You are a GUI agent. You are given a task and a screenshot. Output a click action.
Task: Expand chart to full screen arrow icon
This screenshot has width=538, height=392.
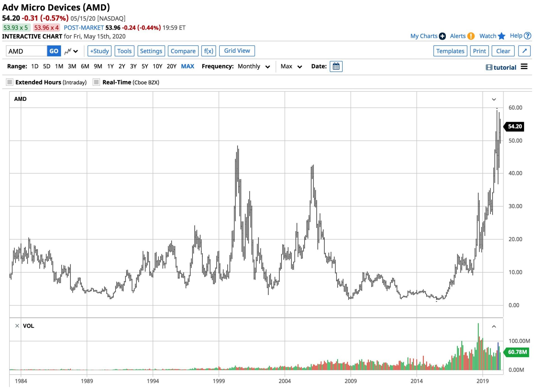coord(524,51)
